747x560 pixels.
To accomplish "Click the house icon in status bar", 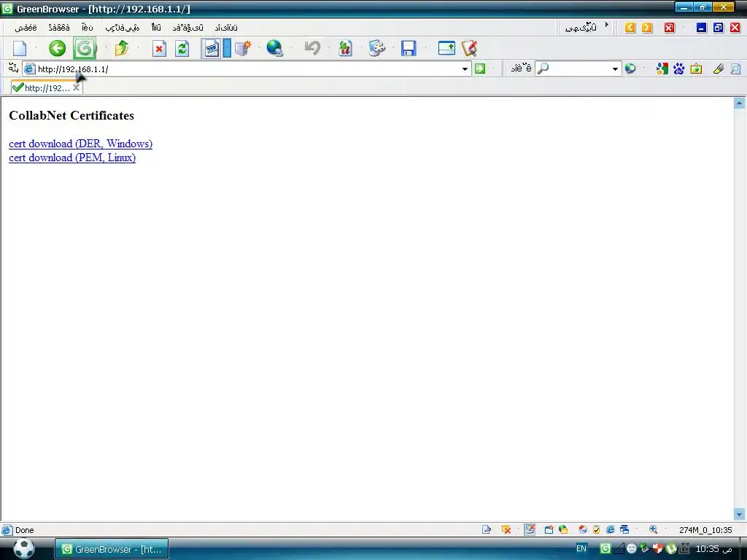I will 583,529.
